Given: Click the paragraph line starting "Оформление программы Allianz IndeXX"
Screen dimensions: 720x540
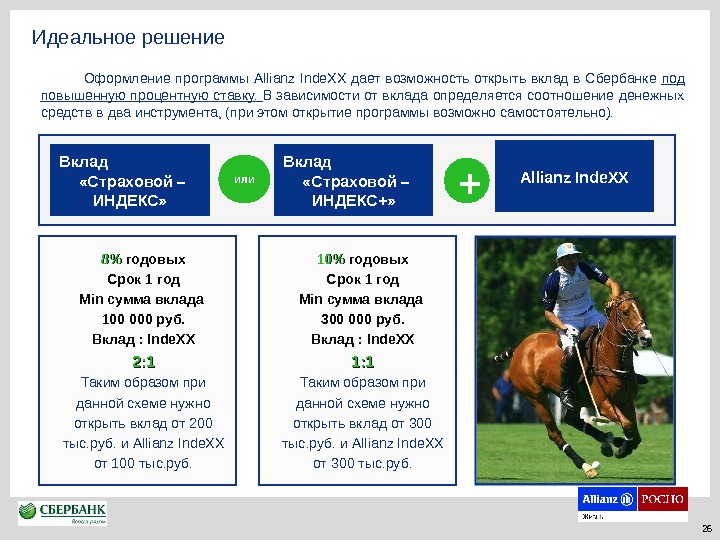Looking at the screenshot, I should pos(384,79).
